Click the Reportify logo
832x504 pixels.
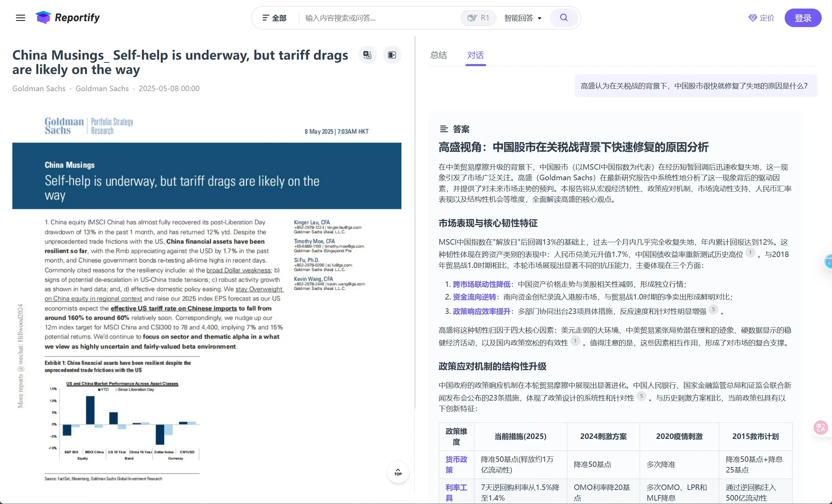[x=68, y=17]
